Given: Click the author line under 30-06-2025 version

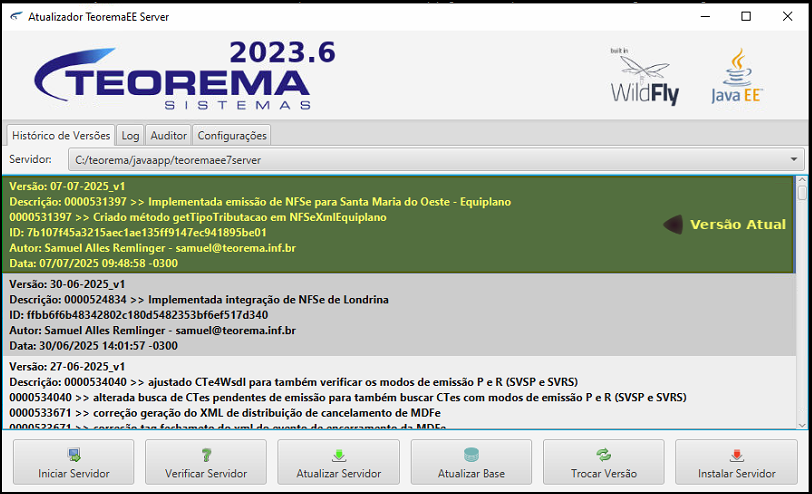Looking at the screenshot, I should tap(152, 330).
